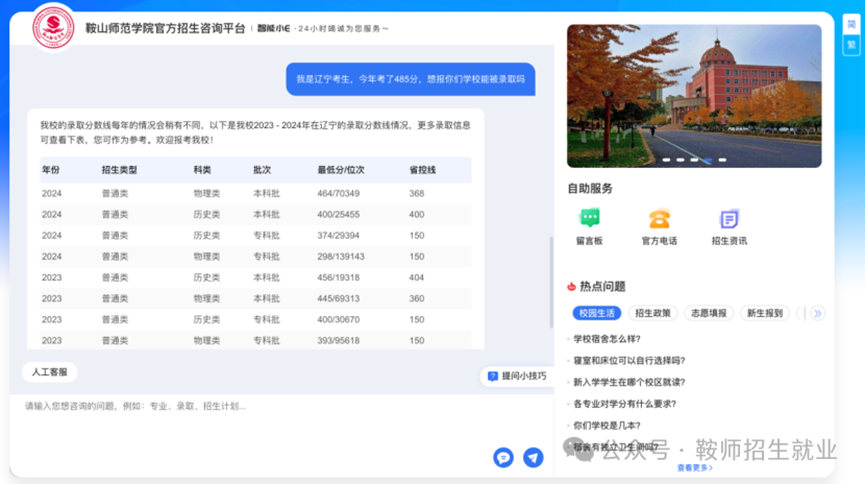The width and height of the screenshot is (865, 484).
Task: Click the 提问小技巧 question tips icon
Action: (493, 376)
